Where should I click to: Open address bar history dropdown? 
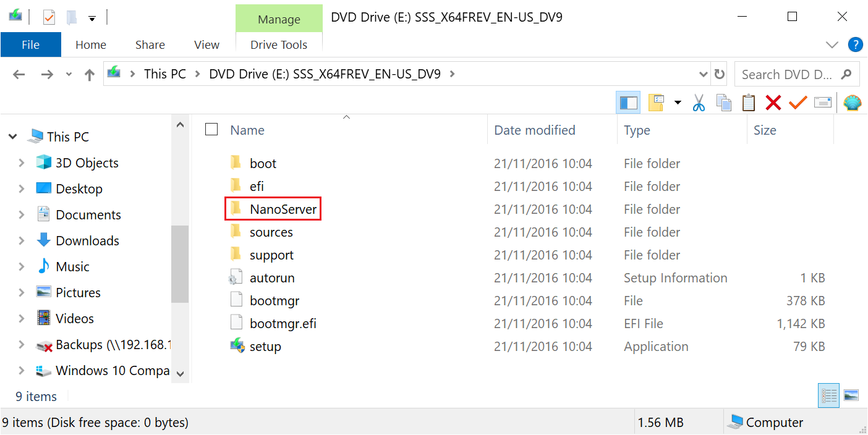point(703,74)
